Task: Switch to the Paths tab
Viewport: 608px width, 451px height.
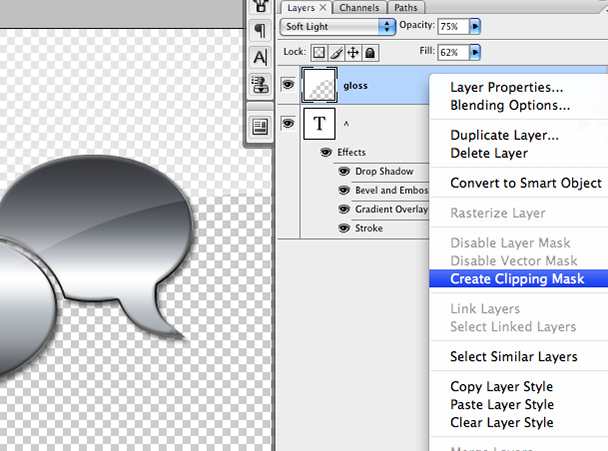Action: [406, 8]
